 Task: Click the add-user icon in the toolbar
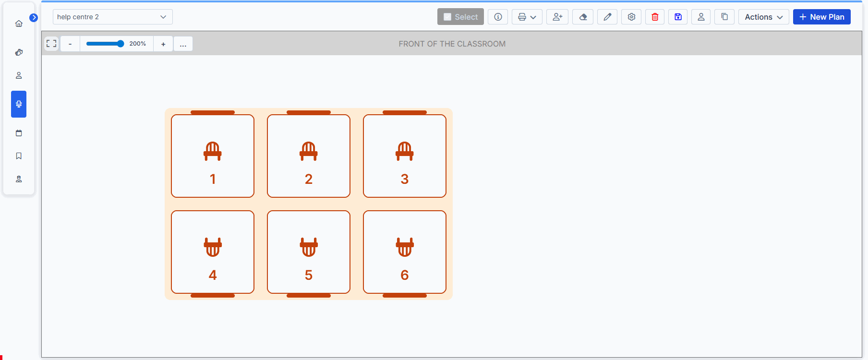(x=557, y=17)
